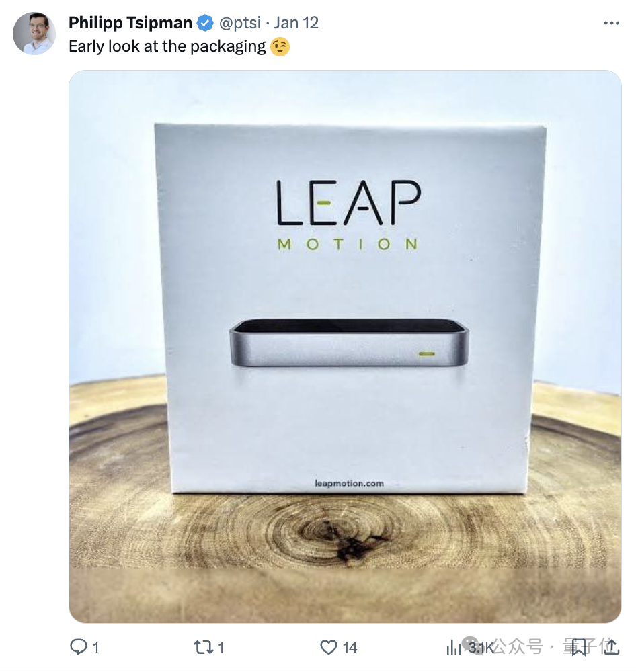Viewport: 636px width, 672px height.
Task: Click the Philipp Tsipman display name
Action: pos(130,23)
